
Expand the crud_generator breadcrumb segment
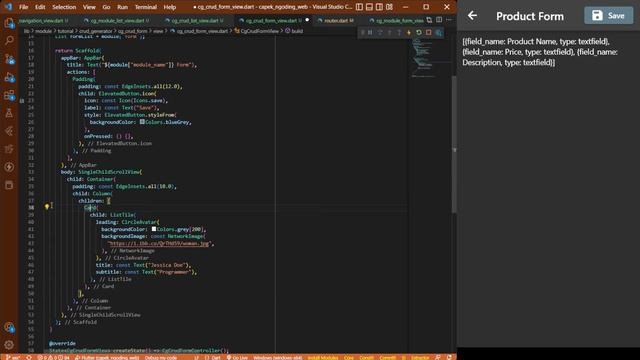point(96,31)
